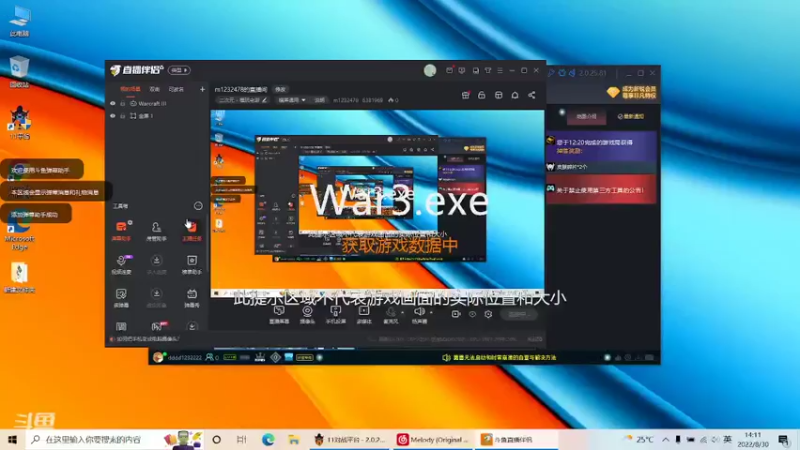The height and width of the screenshot is (450, 800).
Task: Expand speaker options arrow
Action: 431,312
